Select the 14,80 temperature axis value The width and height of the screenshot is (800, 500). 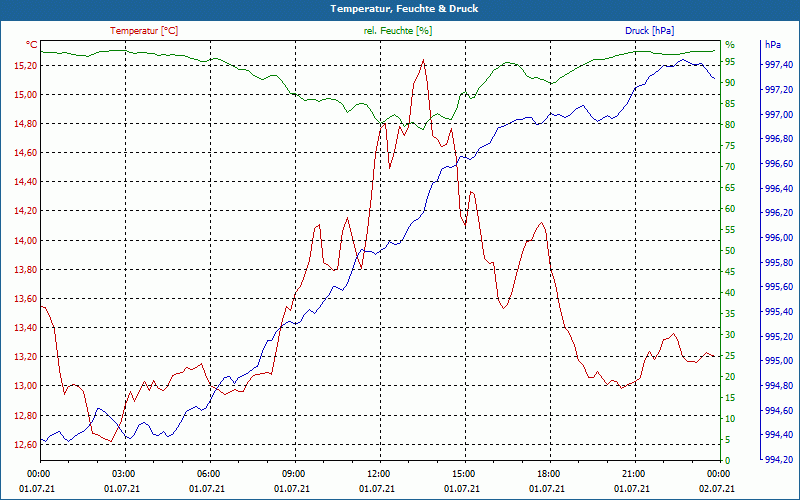[26, 123]
